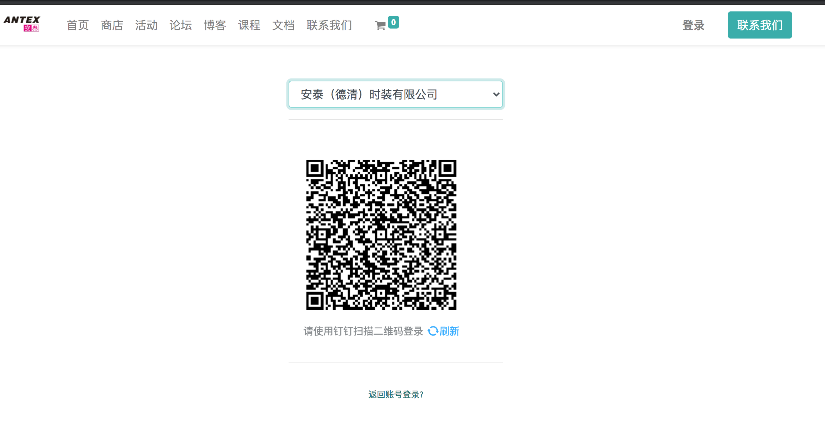Open the company selection dropdown
This screenshot has width=825, height=436.
coord(395,94)
